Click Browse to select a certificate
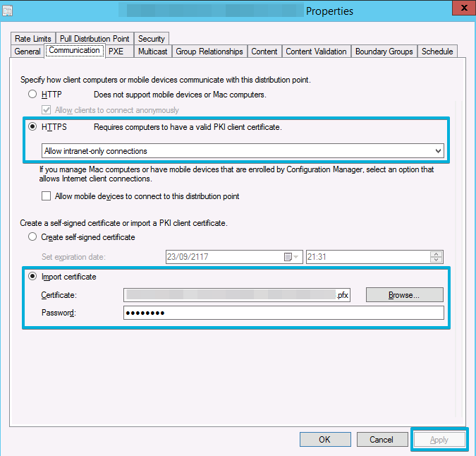This screenshot has width=476, height=456. (x=404, y=295)
